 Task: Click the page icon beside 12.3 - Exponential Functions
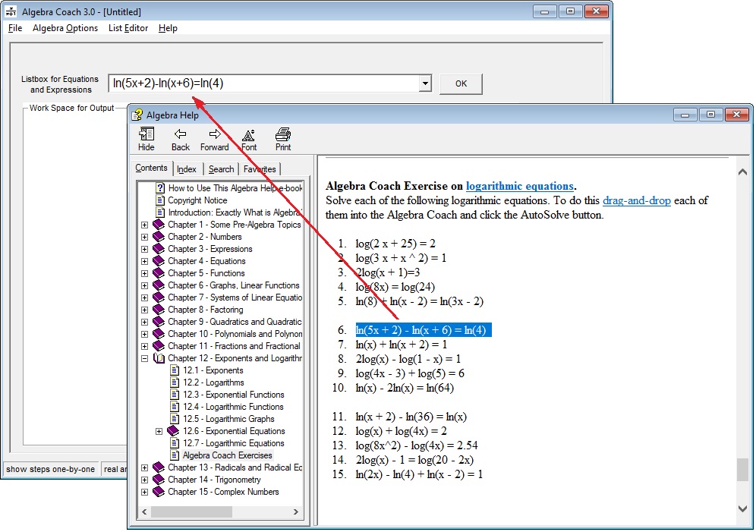tap(175, 395)
